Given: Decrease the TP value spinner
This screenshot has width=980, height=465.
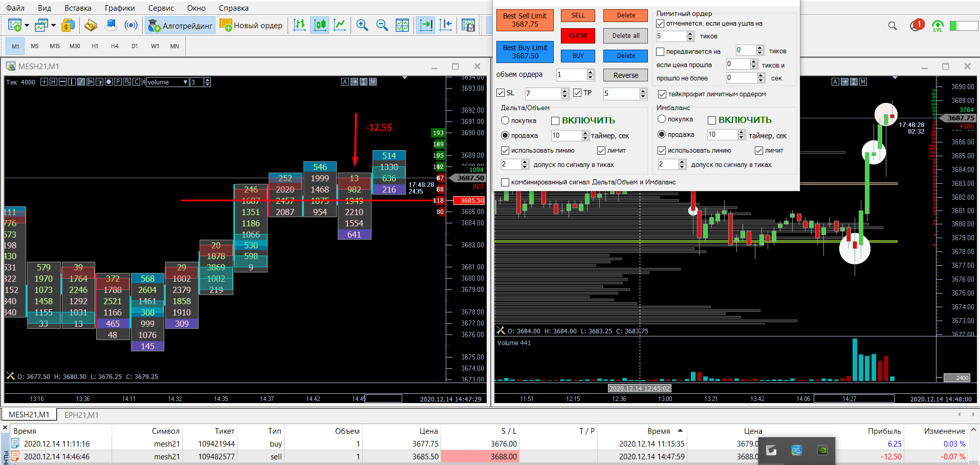Looking at the screenshot, I should tap(643, 96).
